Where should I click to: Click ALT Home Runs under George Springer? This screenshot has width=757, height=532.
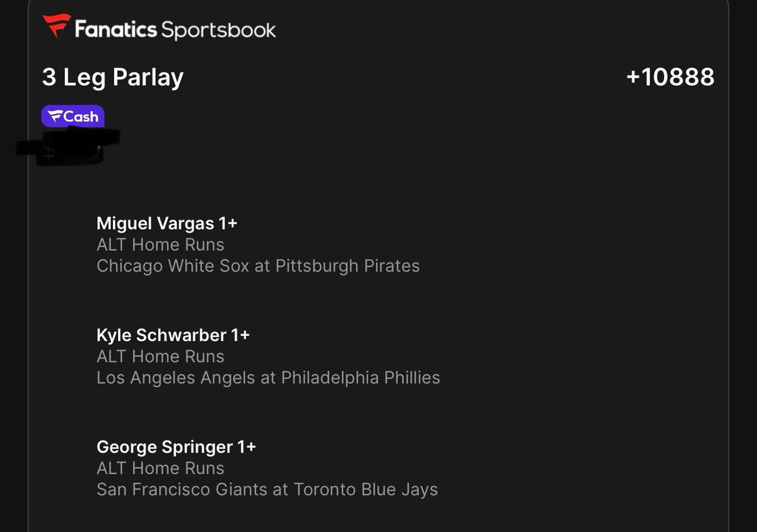(x=160, y=468)
